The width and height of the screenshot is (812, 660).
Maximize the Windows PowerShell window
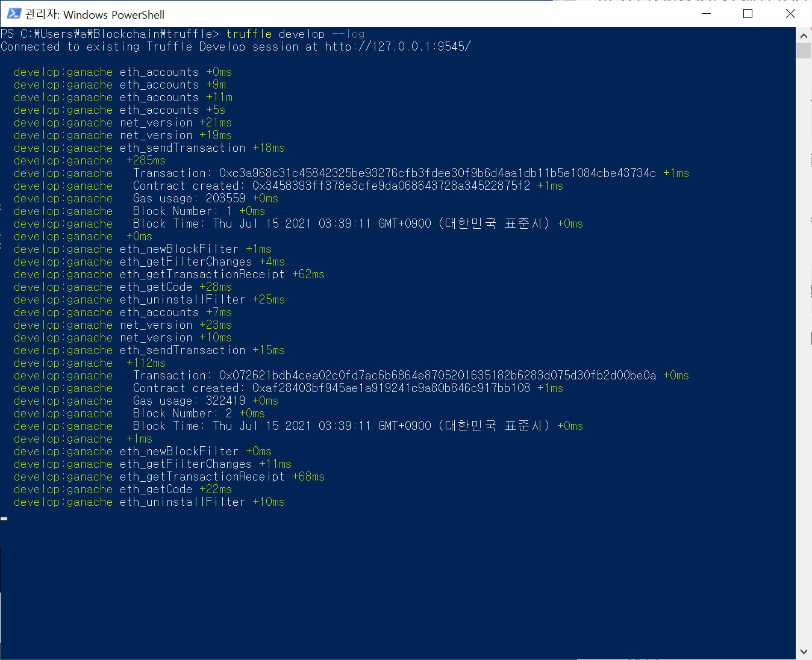tap(748, 14)
